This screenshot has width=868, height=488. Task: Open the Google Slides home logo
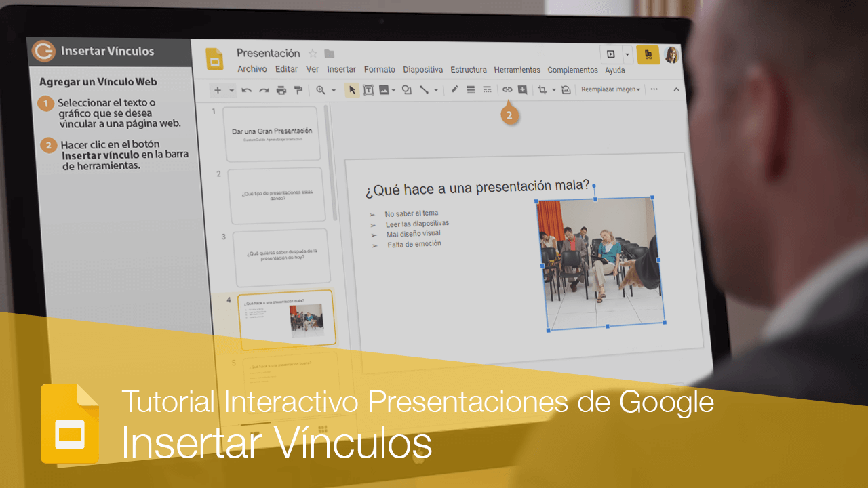[214, 59]
